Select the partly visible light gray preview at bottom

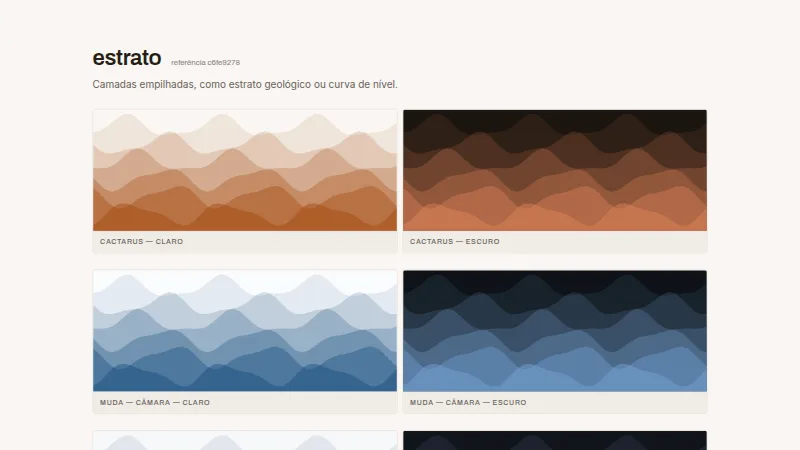pos(245,441)
